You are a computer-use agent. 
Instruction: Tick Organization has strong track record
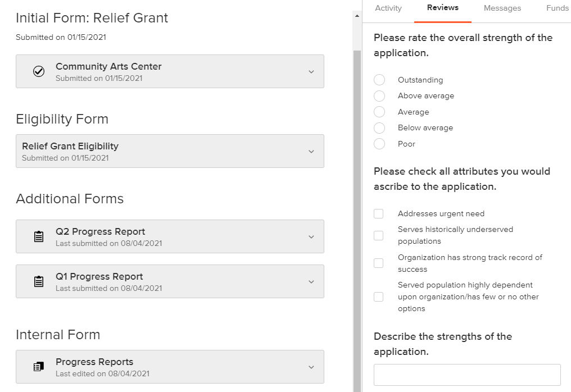(x=378, y=263)
